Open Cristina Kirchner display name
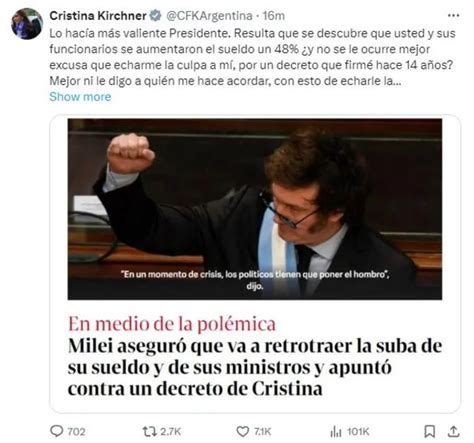Viewport: 474px width, 443px height. click(98, 16)
